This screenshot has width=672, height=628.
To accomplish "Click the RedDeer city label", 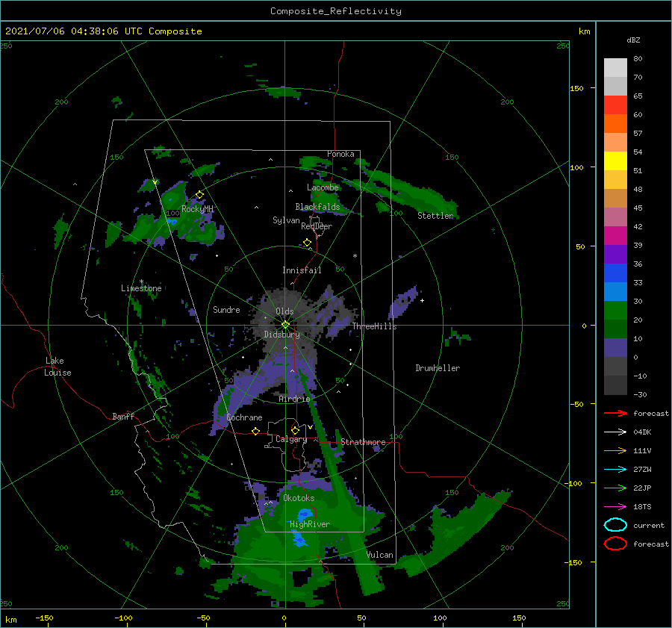I will pos(317,226).
